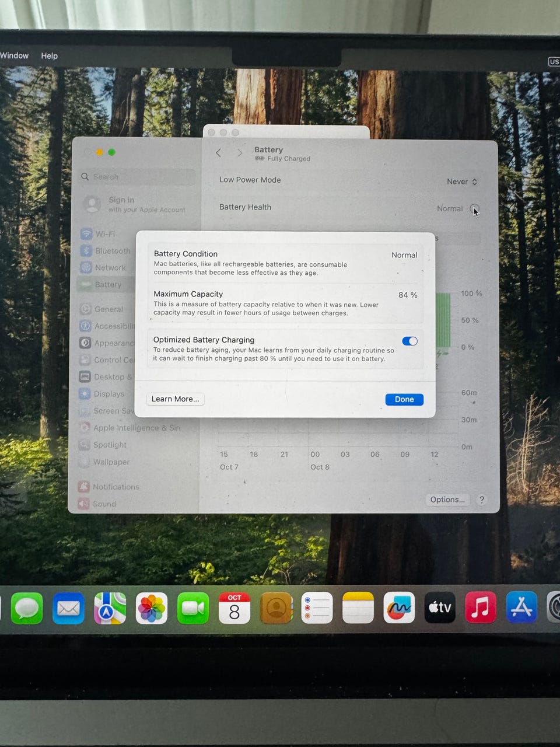Click the Network globe sidebar icon

(x=86, y=268)
